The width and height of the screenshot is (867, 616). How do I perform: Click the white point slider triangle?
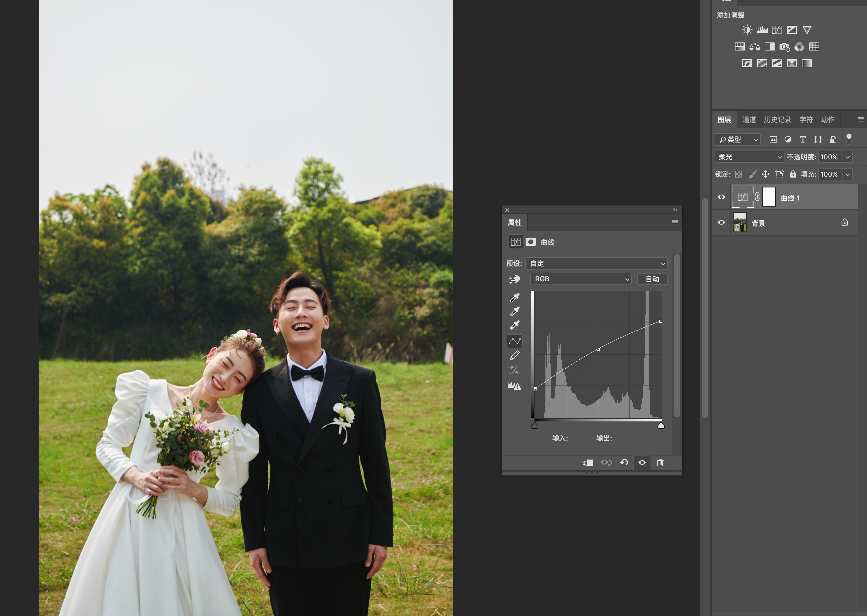[661, 425]
